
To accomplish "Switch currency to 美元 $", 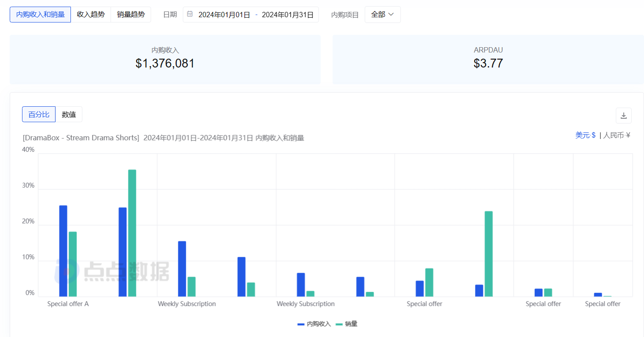I will pos(585,135).
